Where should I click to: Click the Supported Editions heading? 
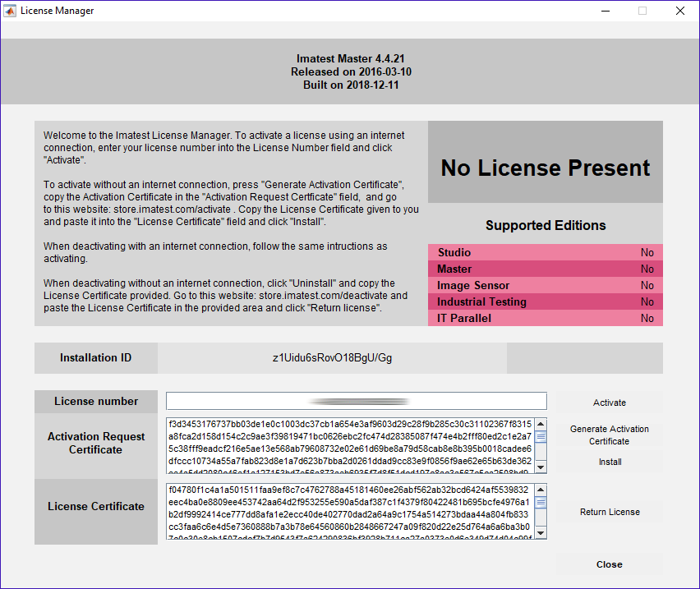[x=546, y=225]
